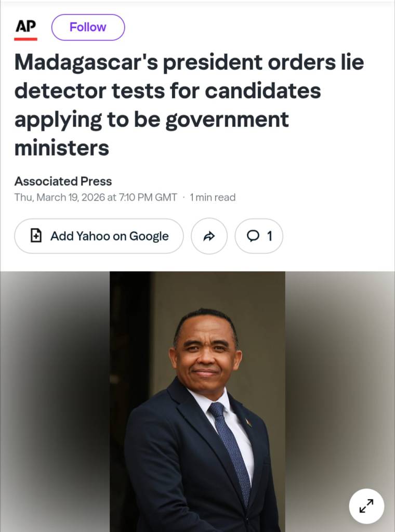Open the photo of the man in suit
This screenshot has height=532, width=395.
[197, 395]
